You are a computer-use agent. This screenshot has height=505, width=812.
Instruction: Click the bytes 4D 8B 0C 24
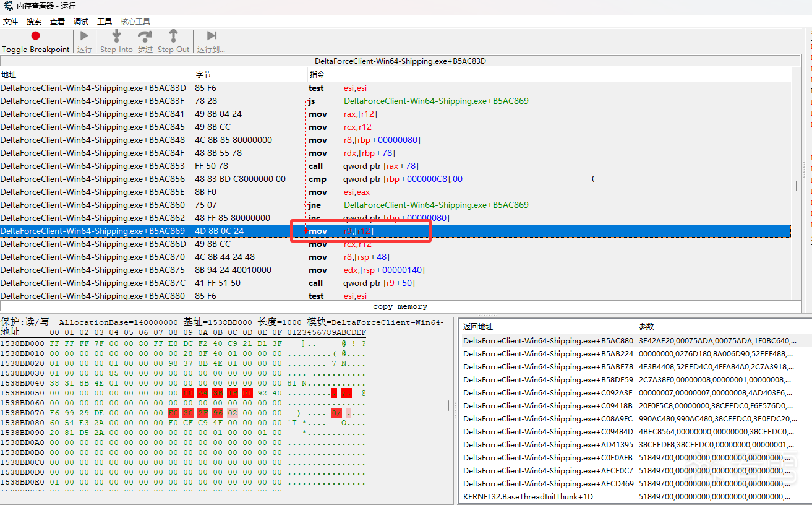(219, 231)
